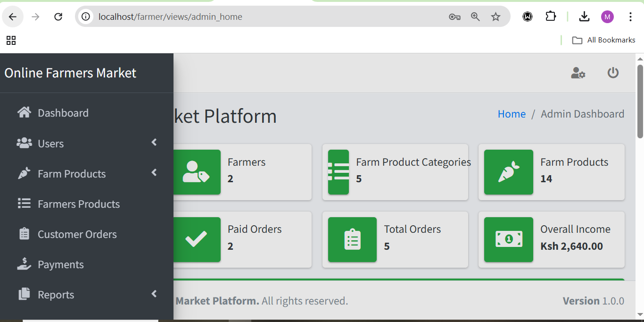Image resolution: width=644 pixels, height=322 pixels.
Task: Bookmark this page using the star icon
Action: 495,17
